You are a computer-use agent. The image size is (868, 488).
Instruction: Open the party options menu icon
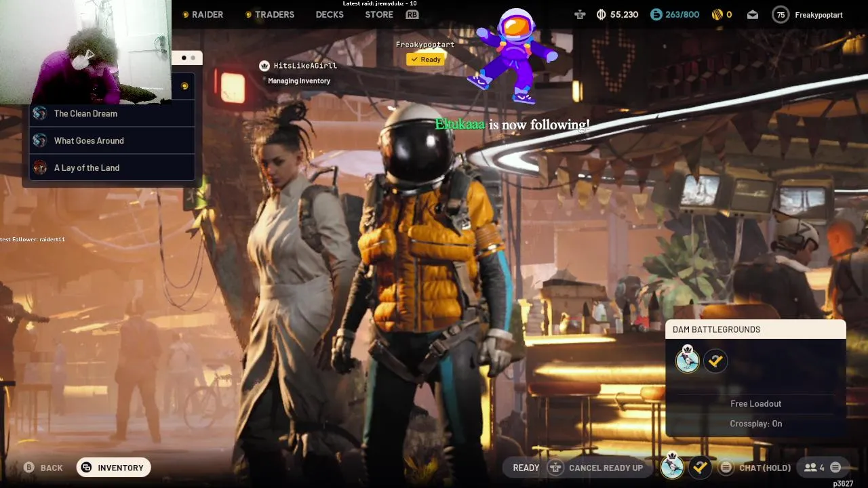click(835, 468)
